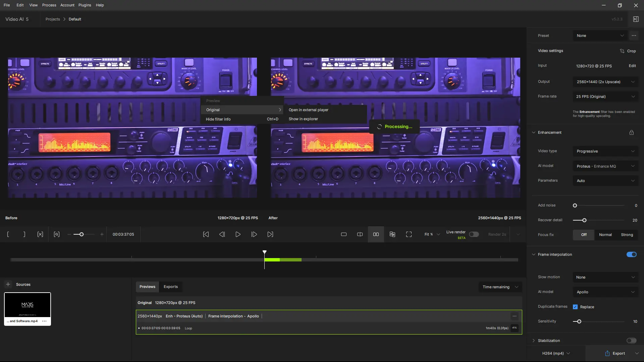This screenshot has height=362, width=644.
Task: Set Focus fix to Strong
Action: (x=627, y=235)
